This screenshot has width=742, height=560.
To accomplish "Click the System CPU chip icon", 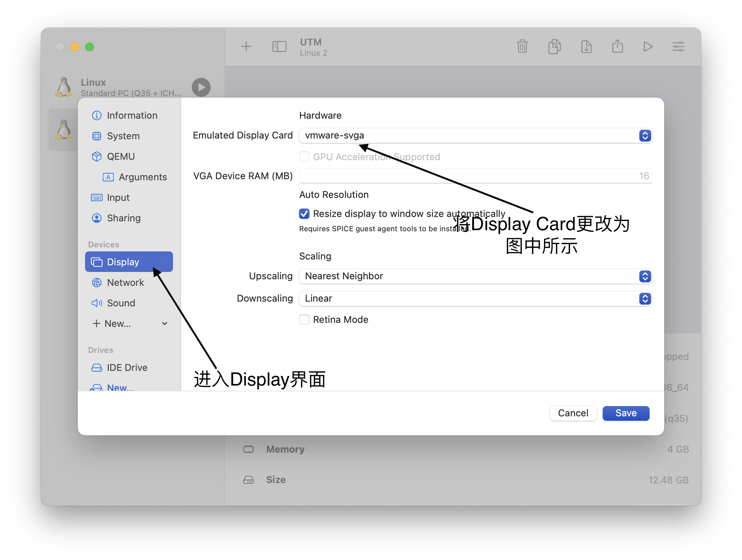I will (x=96, y=136).
